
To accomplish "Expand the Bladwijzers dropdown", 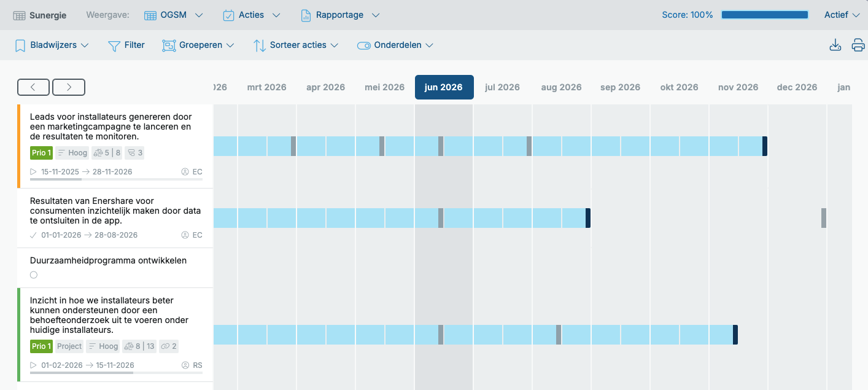I will click(x=52, y=45).
